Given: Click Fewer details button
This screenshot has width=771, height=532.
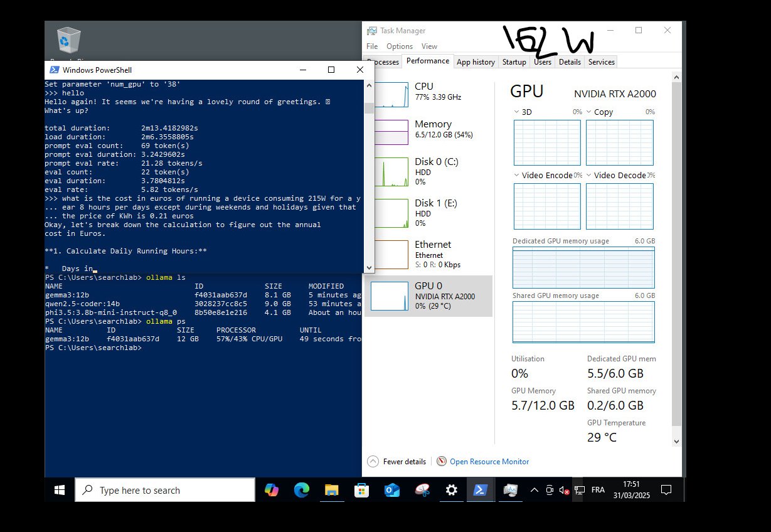Looking at the screenshot, I should (x=397, y=462).
